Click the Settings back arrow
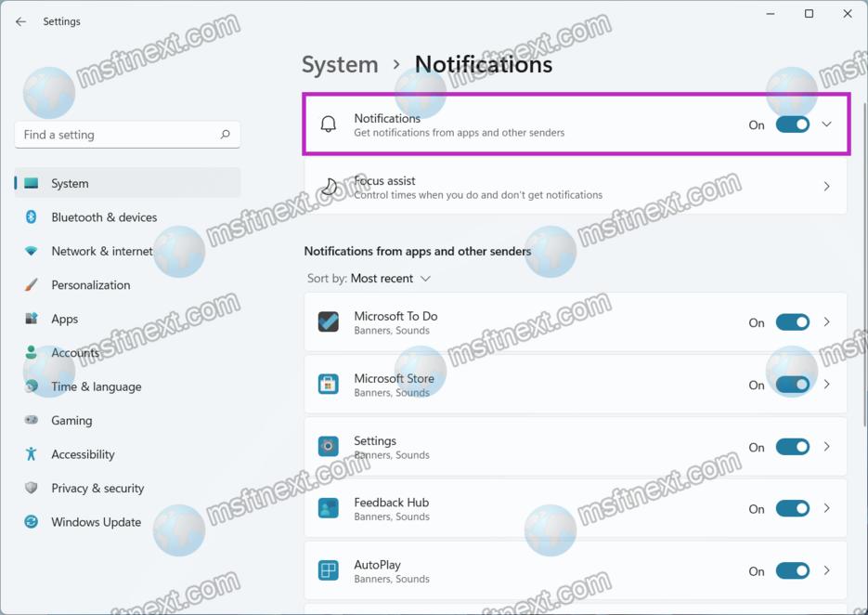 (20, 21)
